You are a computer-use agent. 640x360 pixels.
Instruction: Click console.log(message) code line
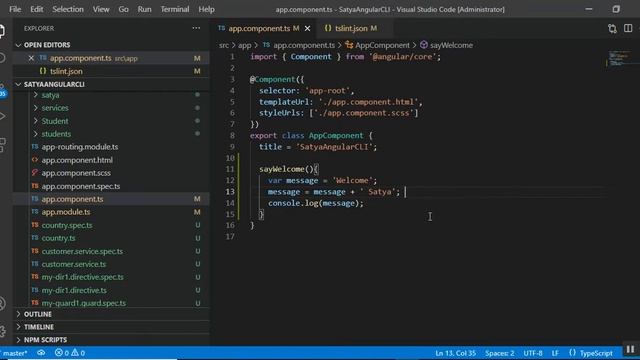coord(316,203)
